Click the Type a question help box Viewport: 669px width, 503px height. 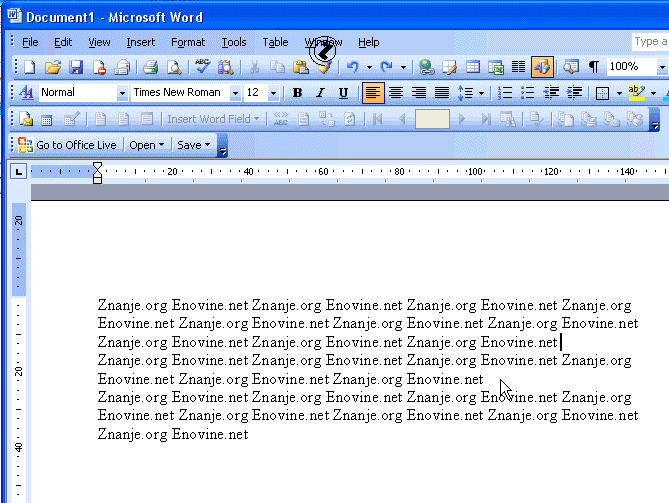point(650,42)
